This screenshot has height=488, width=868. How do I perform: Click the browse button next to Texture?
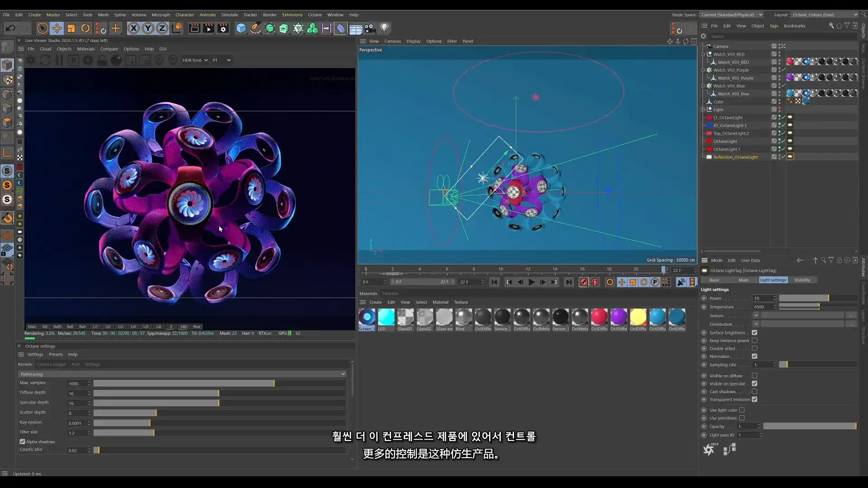(851, 315)
